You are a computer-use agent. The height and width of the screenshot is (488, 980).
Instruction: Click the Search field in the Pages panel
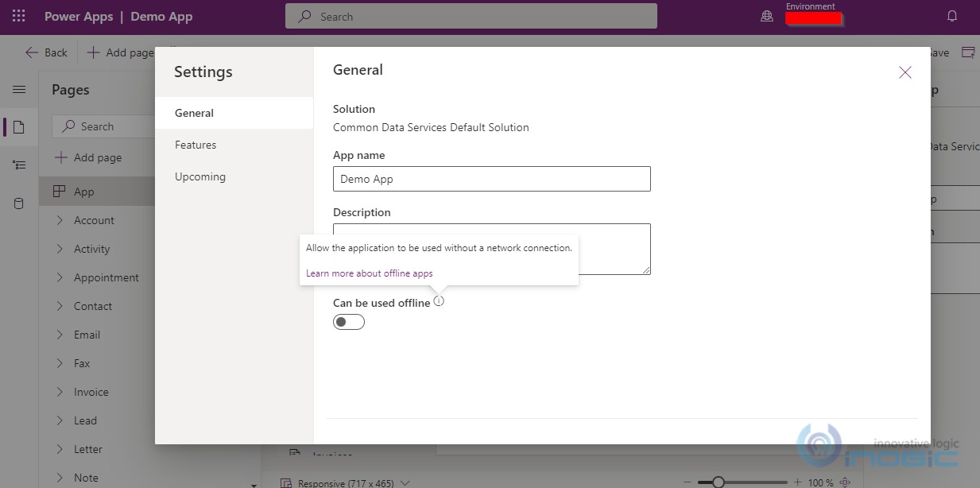tap(103, 126)
